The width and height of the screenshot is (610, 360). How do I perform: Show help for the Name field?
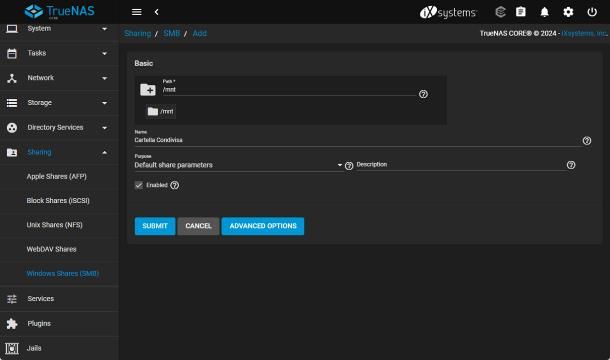point(587,140)
